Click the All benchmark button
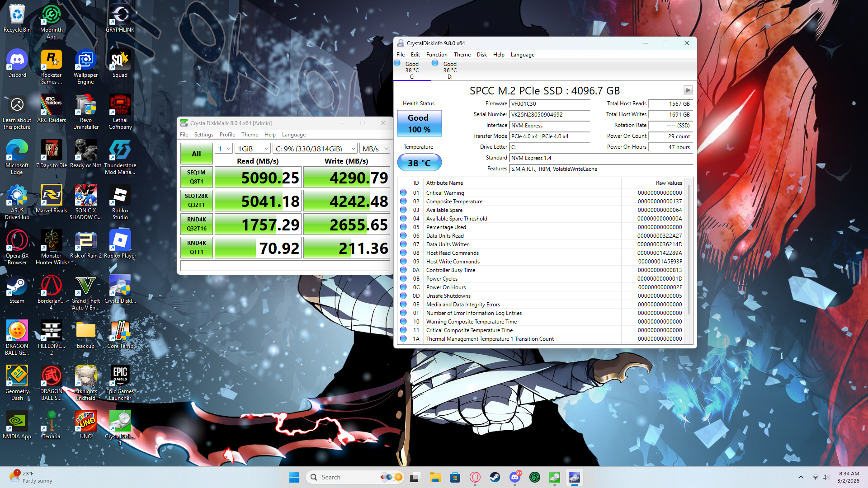 [x=196, y=154]
